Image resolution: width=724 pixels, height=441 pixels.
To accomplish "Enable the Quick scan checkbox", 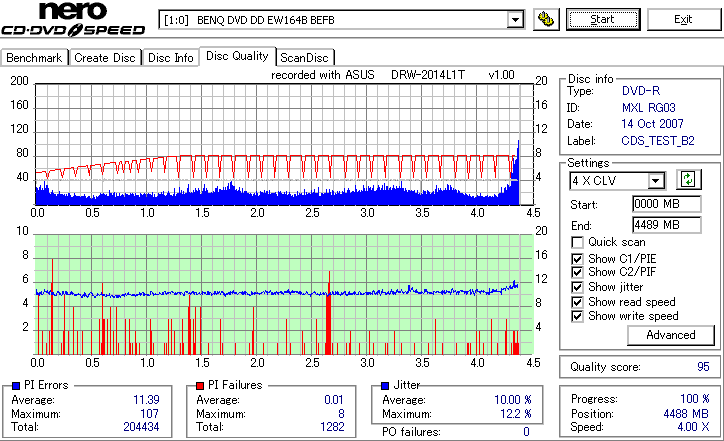I will click(x=577, y=242).
